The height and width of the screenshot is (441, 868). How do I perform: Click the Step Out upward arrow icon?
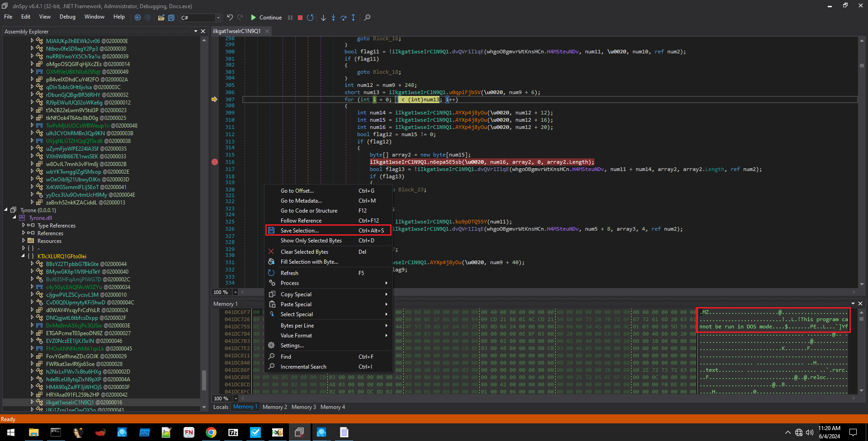(353, 18)
